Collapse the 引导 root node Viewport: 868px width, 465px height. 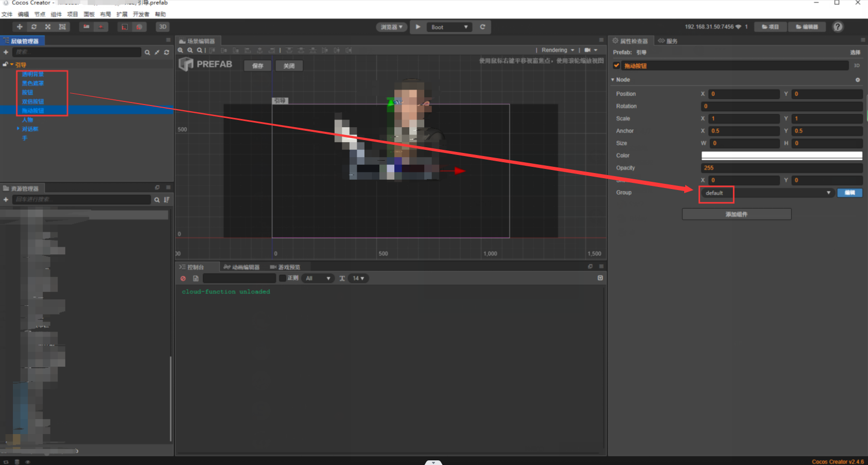[x=12, y=64]
